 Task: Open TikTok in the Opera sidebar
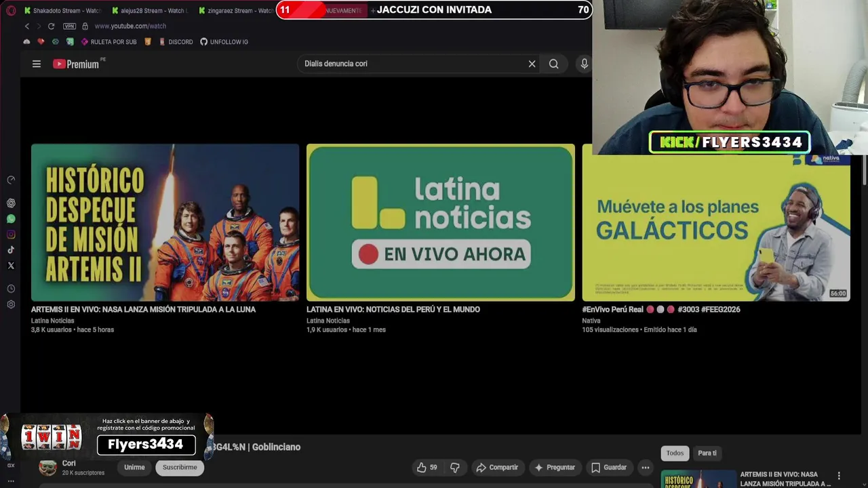coord(11,250)
